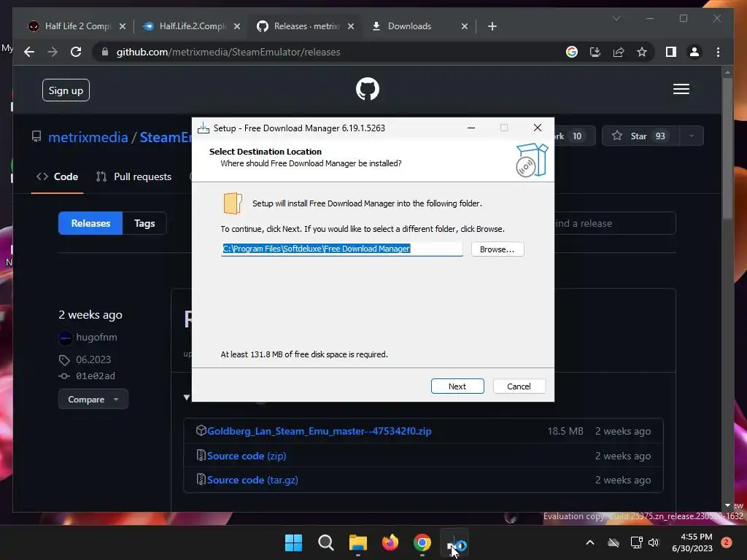Open Chrome from the taskbar
The image size is (747, 560).
tap(422, 542)
